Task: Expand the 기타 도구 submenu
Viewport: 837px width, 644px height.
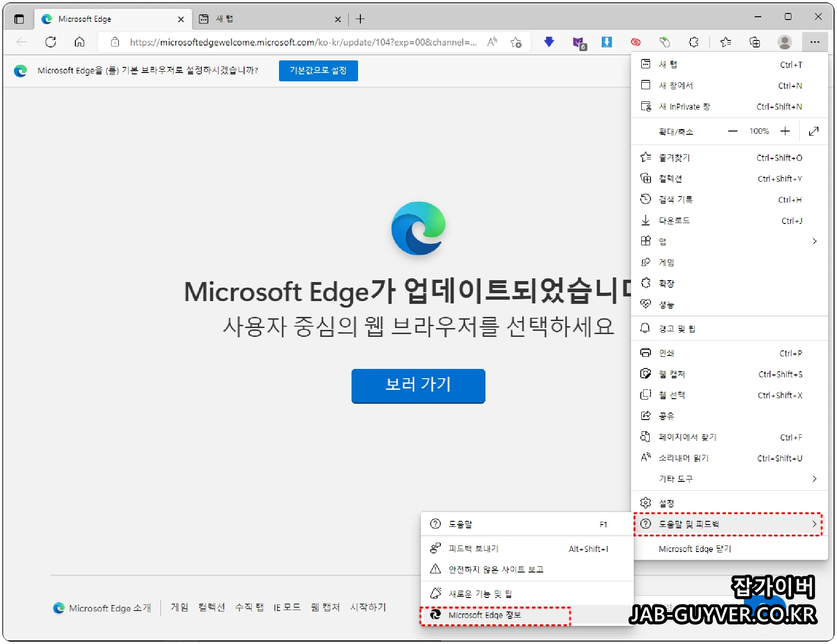Action: (x=729, y=479)
